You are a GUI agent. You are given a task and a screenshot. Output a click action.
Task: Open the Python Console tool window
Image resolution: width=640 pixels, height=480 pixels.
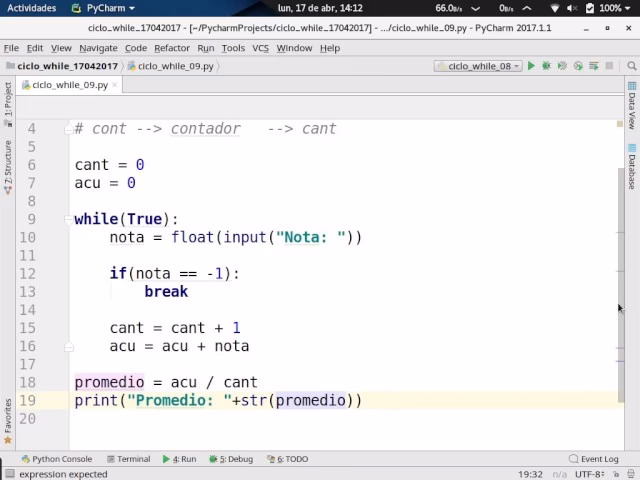click(57, 459)
